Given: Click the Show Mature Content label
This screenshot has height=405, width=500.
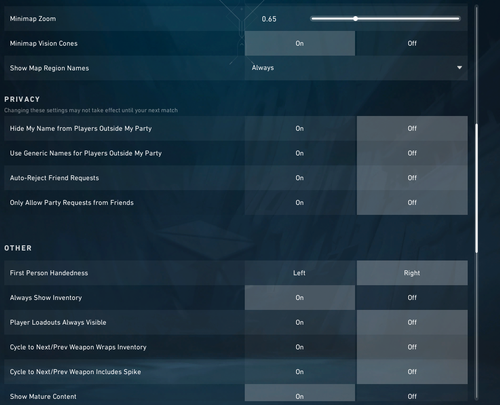Looking at the screenshot, I should click(x=43, y=396).
